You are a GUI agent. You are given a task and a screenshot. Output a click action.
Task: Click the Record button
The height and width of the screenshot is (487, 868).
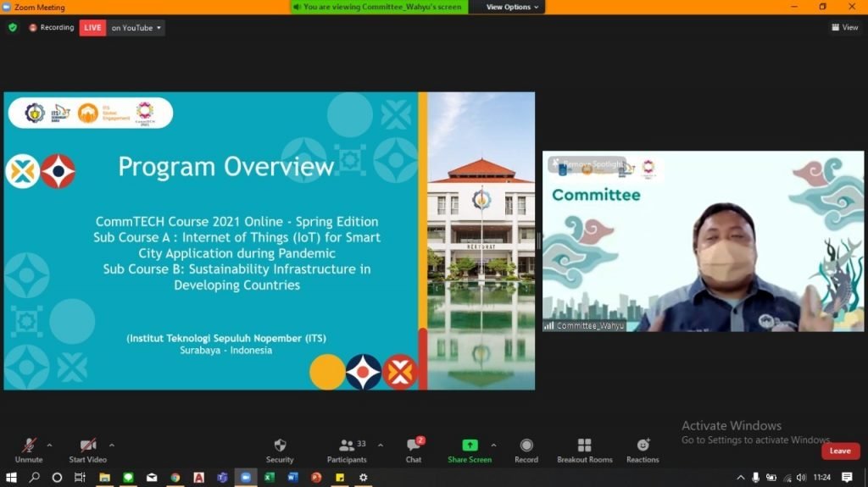tap(526, 451)
